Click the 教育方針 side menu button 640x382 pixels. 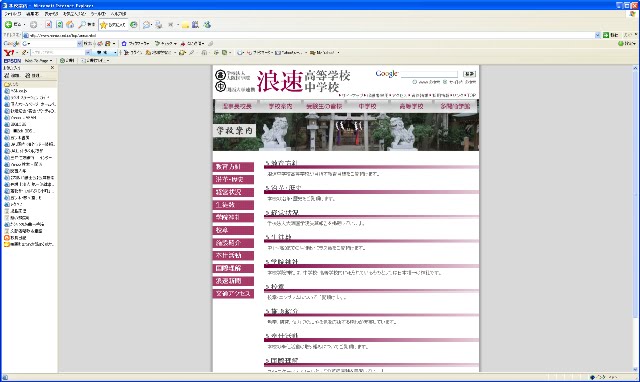(x=233, y=167)
